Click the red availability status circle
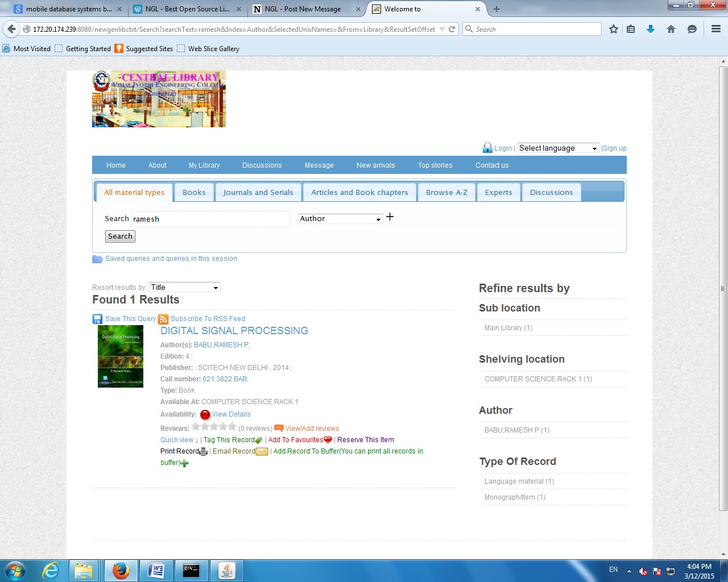The width and height of the screenshot is (728, 582). pos(205,415)
